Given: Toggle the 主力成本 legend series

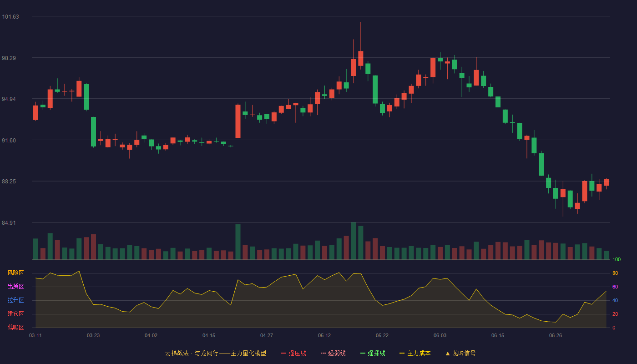Looking at the screenshot, I should [415, 353].
